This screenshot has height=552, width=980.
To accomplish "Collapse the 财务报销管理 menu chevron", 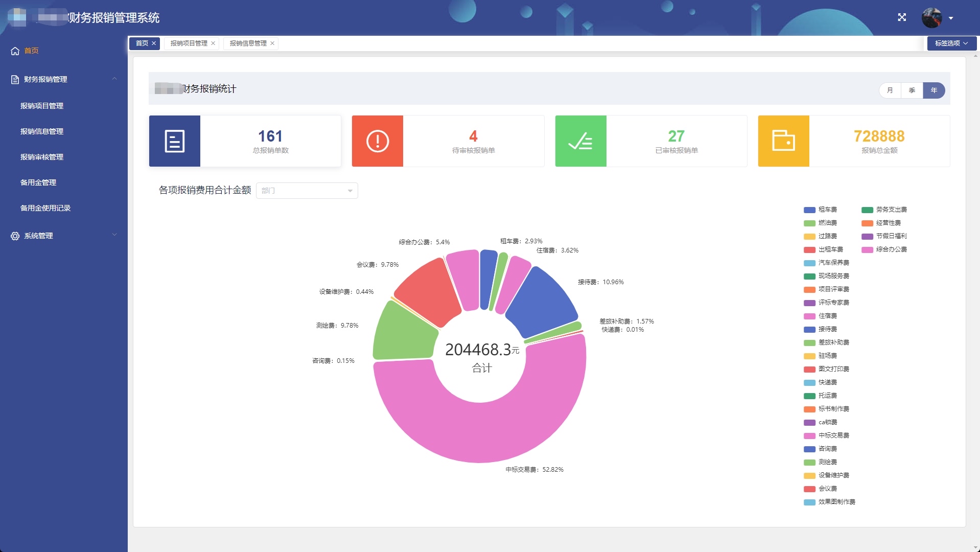I will coord(114,79).
